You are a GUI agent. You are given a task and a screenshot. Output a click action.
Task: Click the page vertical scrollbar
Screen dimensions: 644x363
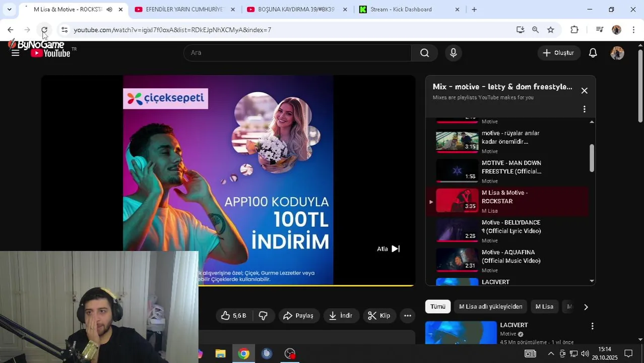pos(640,86)
